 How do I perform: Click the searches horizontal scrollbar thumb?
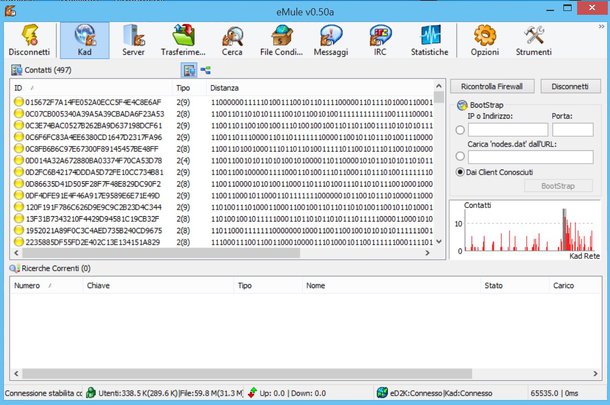pyautogui.click(x=247, y=373)
